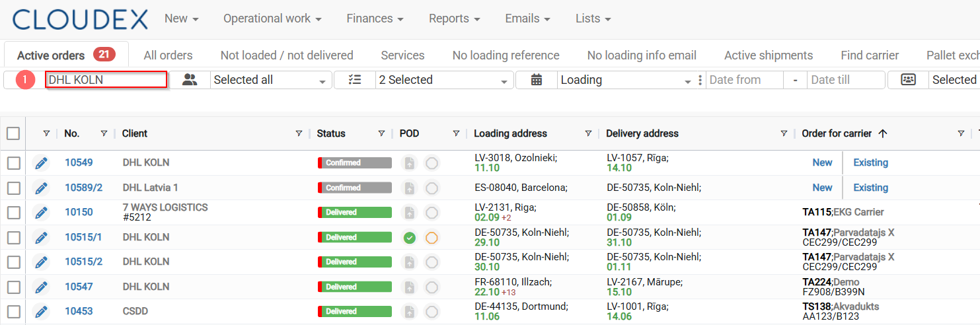
Task: Edit order 10515/1 with pencil icon
Action: [x=41, y=238]
